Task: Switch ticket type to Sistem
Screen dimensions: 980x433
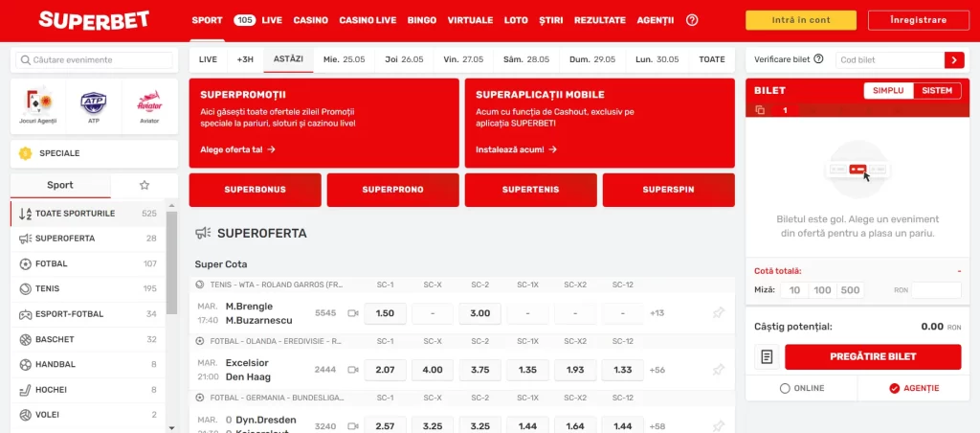Action: click(x=937, y=91)
